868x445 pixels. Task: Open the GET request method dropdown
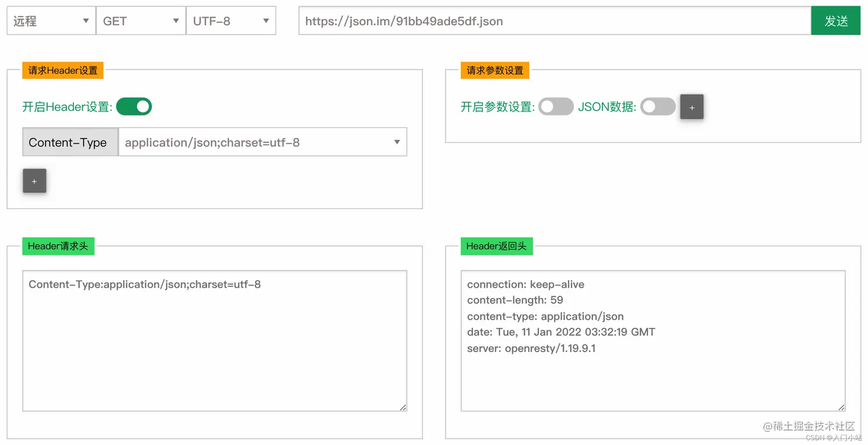point(141,21)
